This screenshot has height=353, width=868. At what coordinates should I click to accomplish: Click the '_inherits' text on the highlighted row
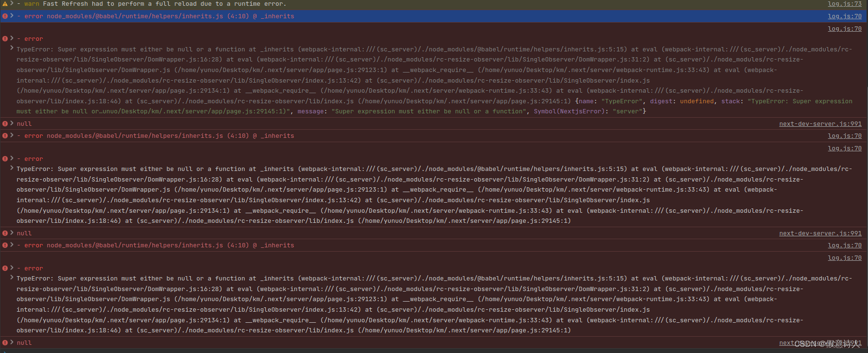pyautogui.click(x=277, y=16)
